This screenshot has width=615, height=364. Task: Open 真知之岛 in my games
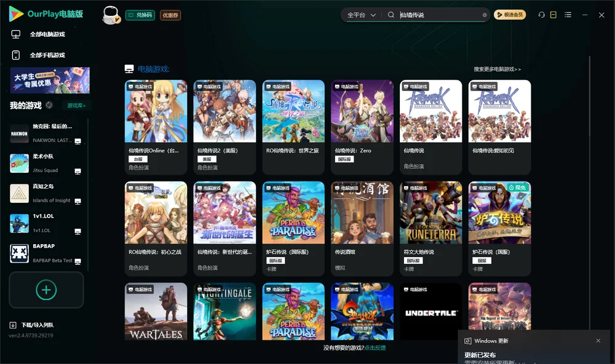(46, 193)
